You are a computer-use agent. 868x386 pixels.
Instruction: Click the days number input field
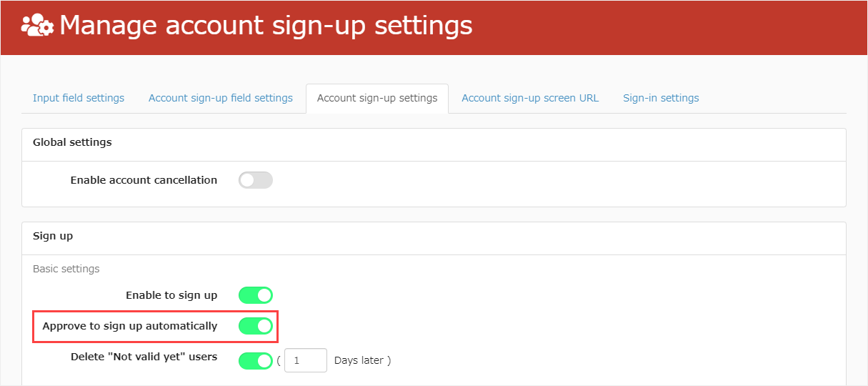[305, 361]
